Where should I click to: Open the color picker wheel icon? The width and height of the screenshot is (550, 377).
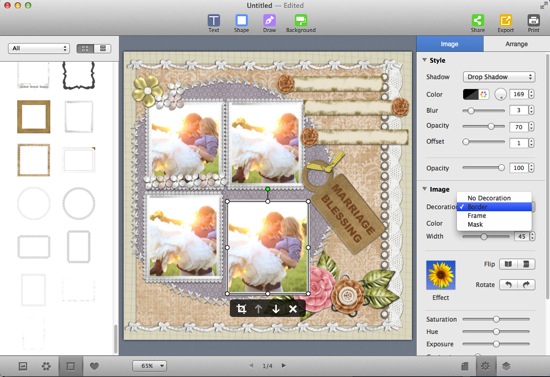click(x=484, y=94)
